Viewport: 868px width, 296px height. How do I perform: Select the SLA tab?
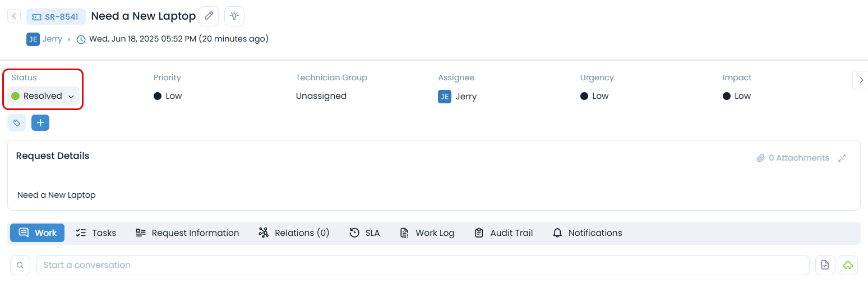click(364, 233)
